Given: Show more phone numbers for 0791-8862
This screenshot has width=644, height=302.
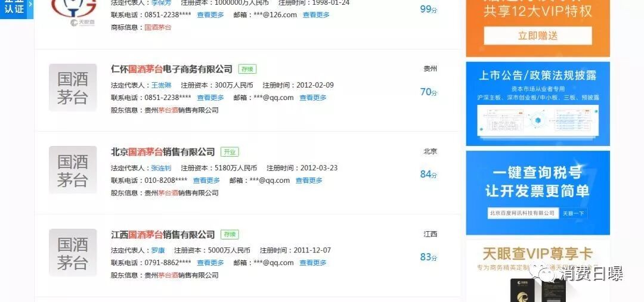Looking at the screenshot, I should coord(210,263).
